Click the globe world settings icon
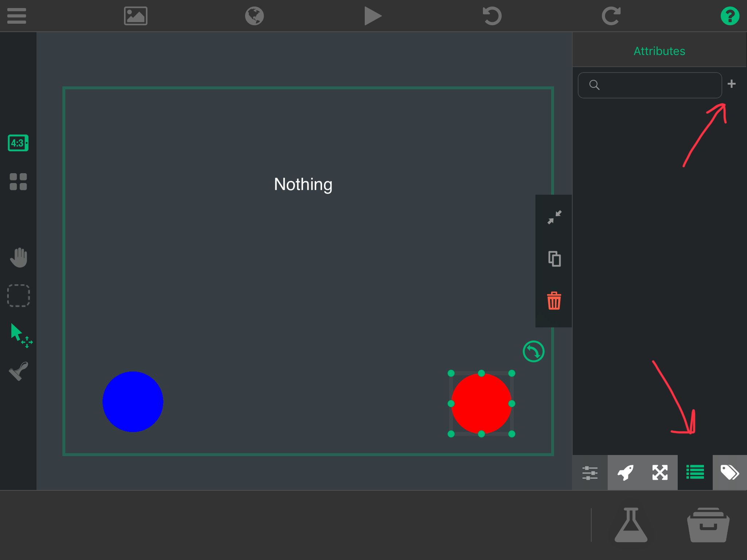The height and width of the screenshot is (560, 747). click(254, 16)
